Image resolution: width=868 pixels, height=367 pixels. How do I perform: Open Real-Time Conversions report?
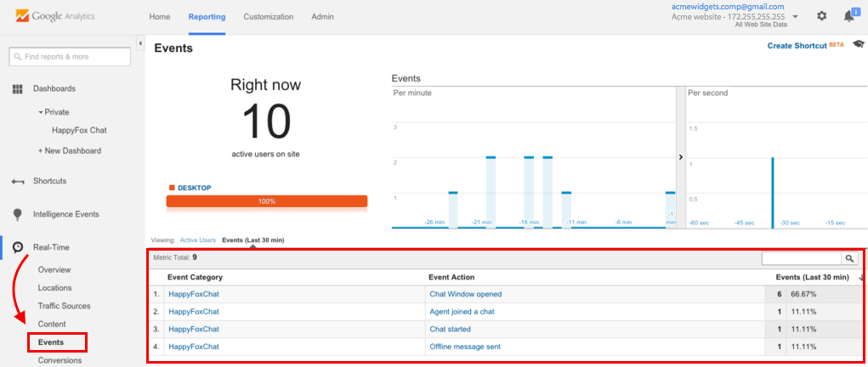pos(60,360)
